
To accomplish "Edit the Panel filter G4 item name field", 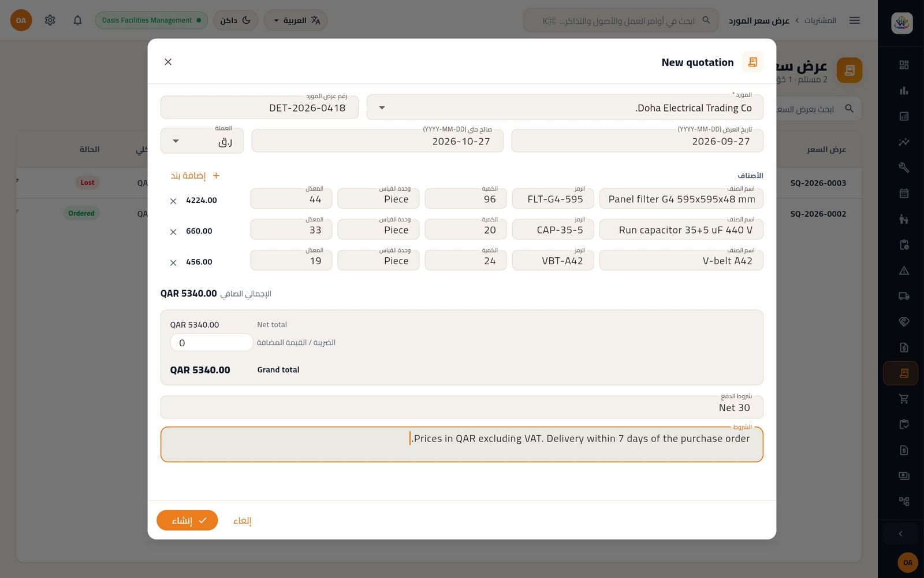I will click(681, 199).
